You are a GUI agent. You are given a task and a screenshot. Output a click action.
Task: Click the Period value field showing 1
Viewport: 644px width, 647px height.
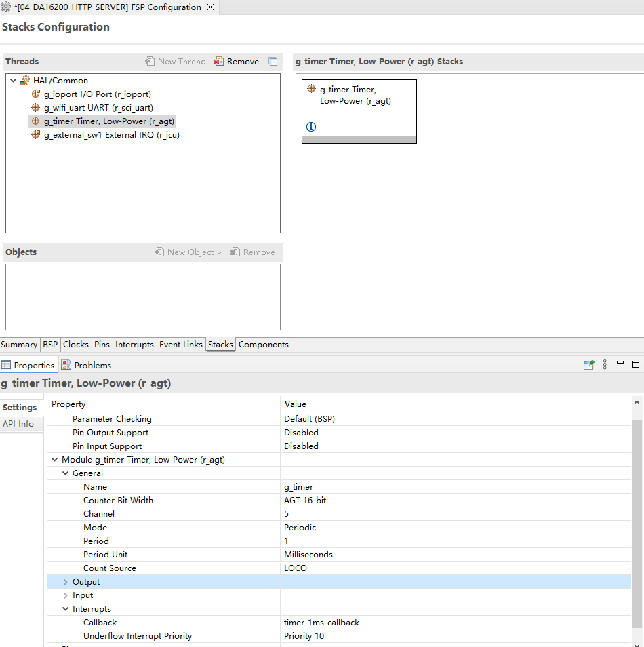coord(456,541)
